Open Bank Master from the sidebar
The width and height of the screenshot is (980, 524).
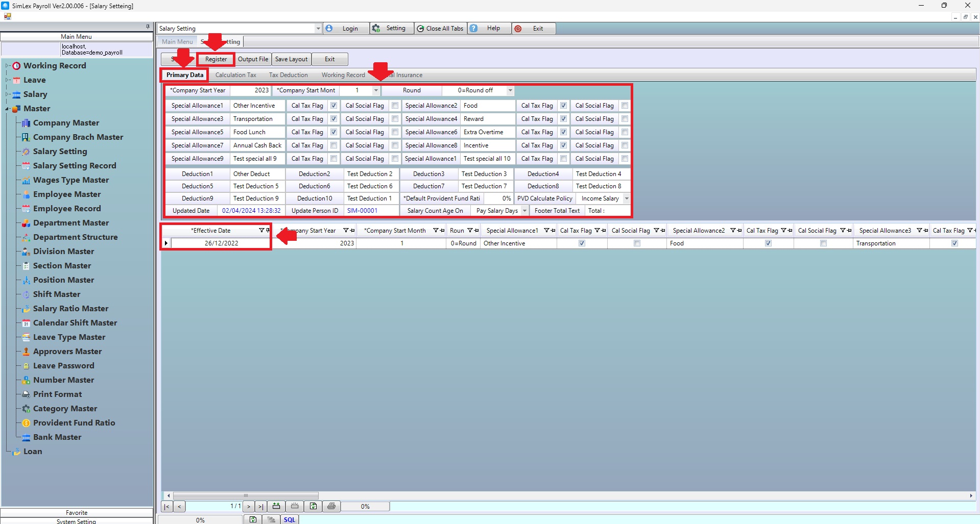(x=57, y=437)
